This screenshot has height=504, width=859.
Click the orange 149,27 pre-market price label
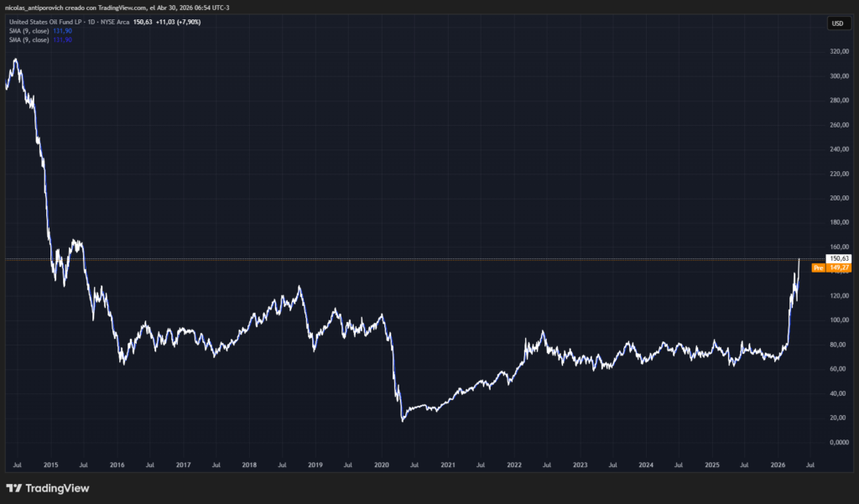[839, 268]
